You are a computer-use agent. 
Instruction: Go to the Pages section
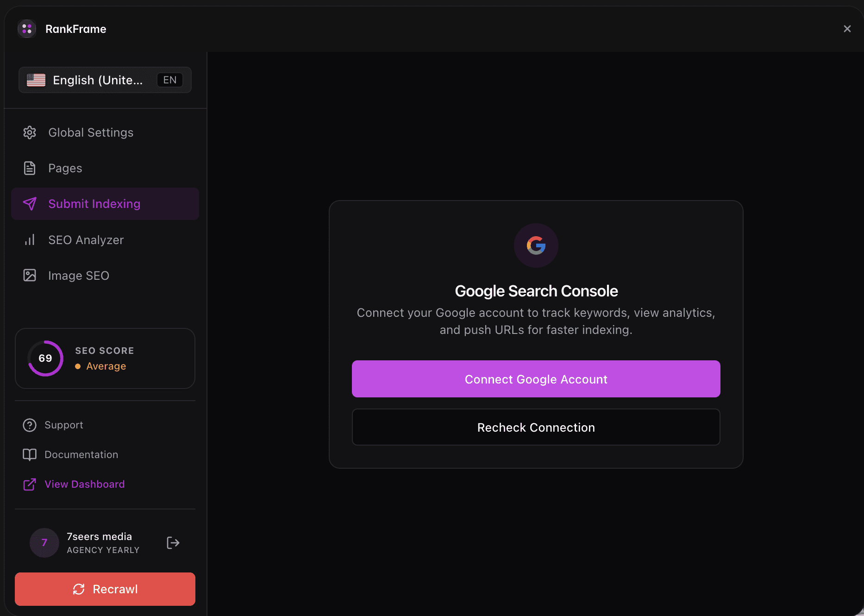[105, 168]
